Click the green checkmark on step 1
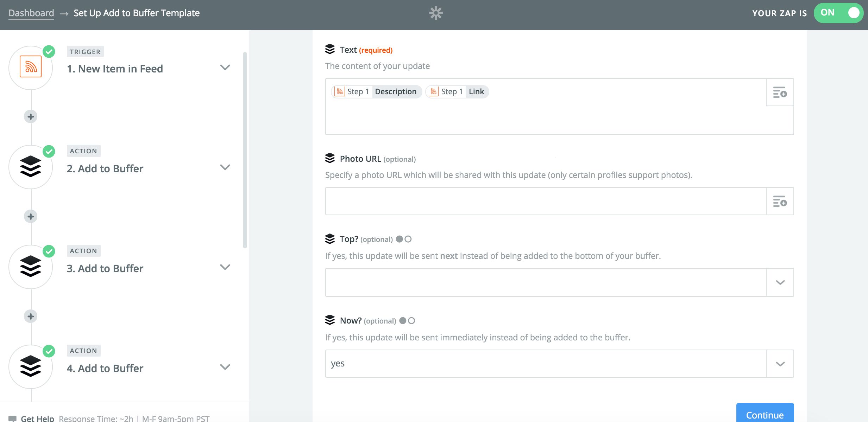 49,52
